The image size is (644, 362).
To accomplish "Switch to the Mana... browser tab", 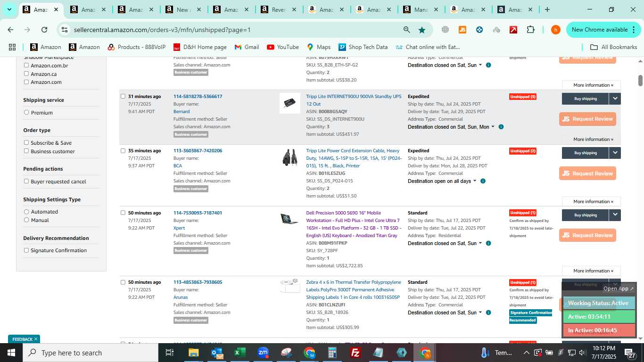I will click(421, 9).
